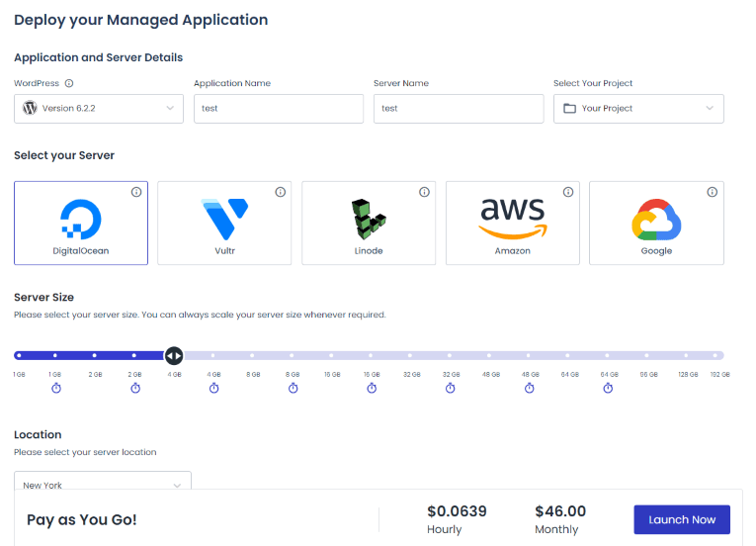Image resolution: width=756 pixels, height=546 pixels.
Task: Set server size slider to 128 GB point
Action: point(686,356)
